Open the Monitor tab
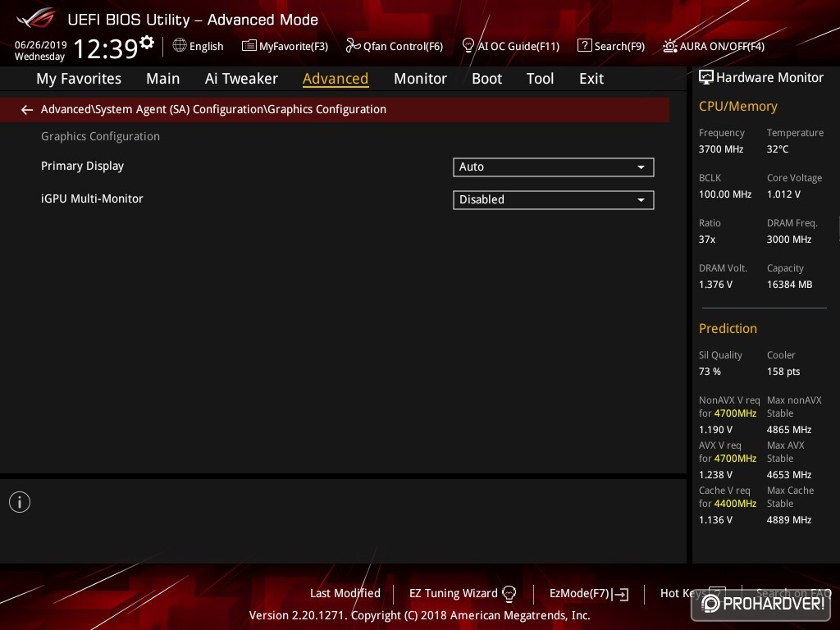Viewport: 840px width, 630px height. (x=420, y=79)
